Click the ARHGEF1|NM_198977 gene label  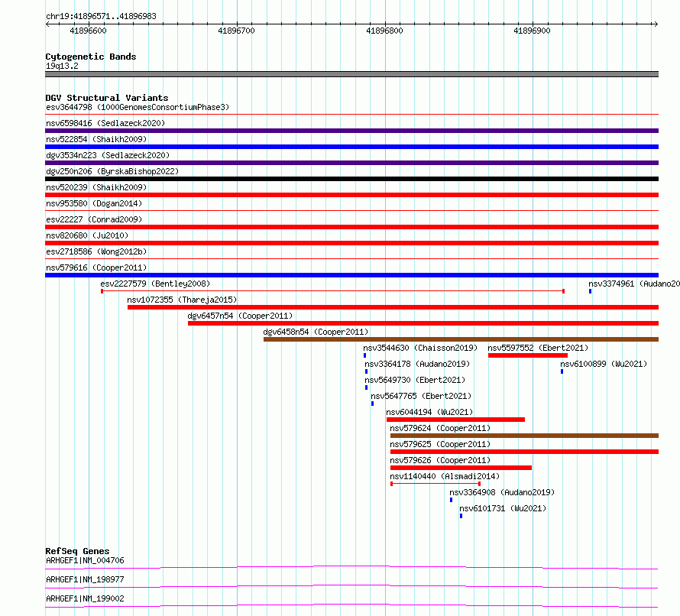coord(85,579)
